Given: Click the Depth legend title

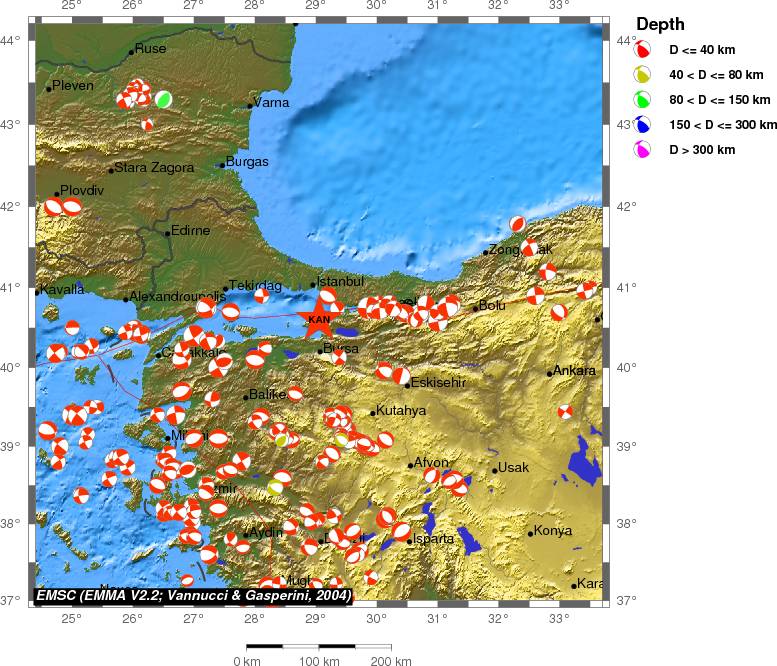Looking at the screenshot, I should [x=660, y=24].
